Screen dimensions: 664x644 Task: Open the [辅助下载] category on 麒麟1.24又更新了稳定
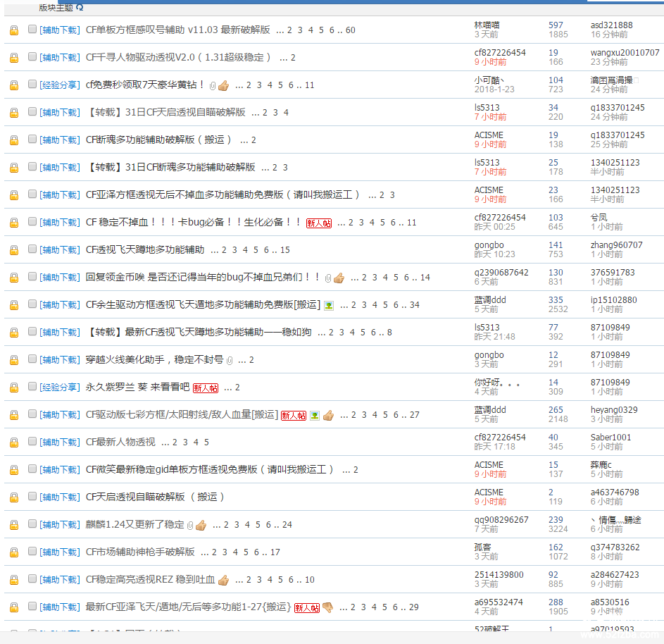(60, 524)
